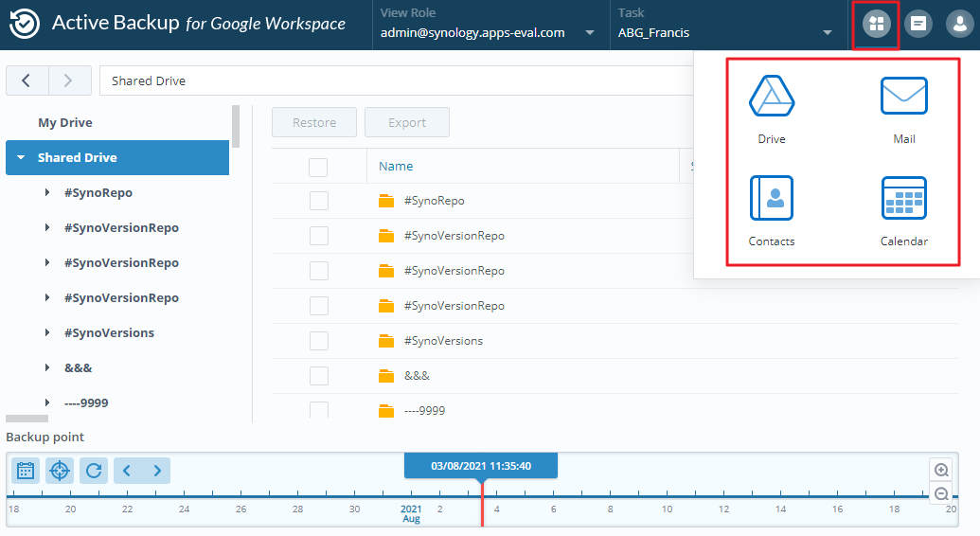Click #SynoVersions folder icon in file list
Screen dimensions: 980x536
(x=386, y=341)
